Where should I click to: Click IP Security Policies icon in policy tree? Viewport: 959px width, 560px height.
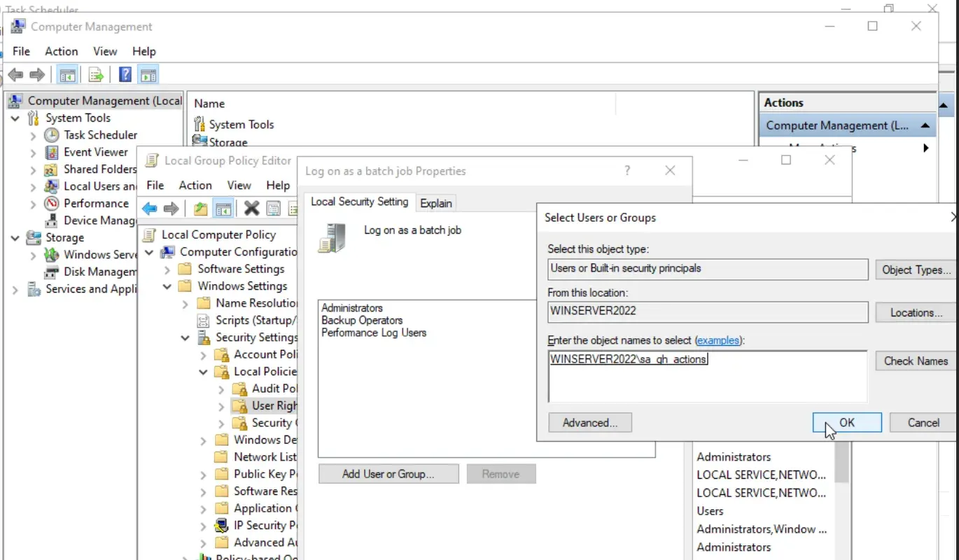click(222, 526)
